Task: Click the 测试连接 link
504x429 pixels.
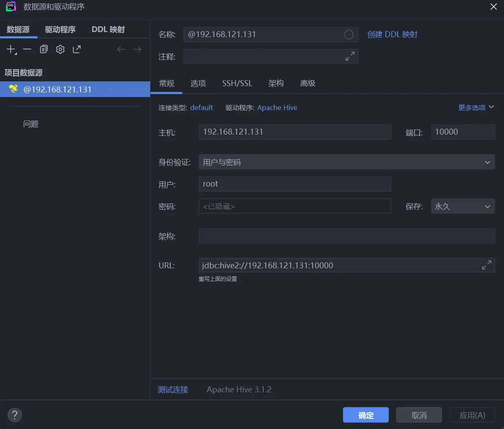Action: point(173,389)
